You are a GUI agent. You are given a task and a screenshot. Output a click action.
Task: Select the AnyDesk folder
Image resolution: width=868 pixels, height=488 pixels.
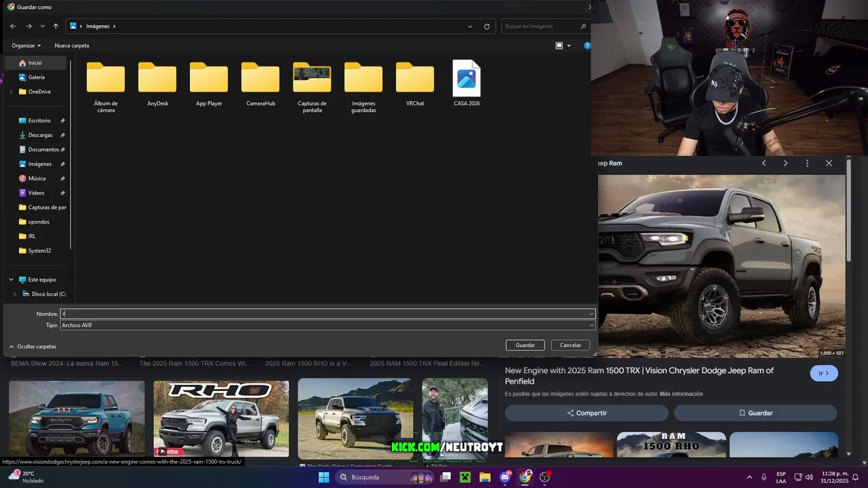157,84
